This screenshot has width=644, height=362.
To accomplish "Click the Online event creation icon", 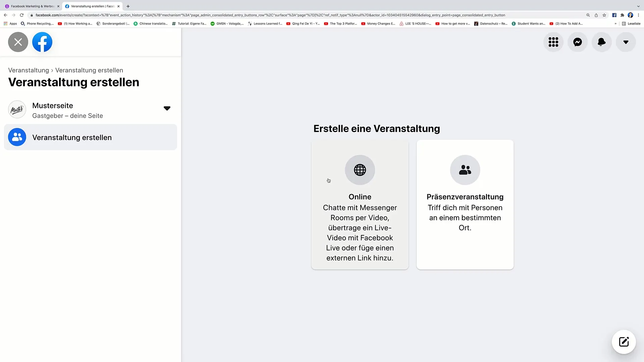I will pyautogui.click(x=360, y=170).
